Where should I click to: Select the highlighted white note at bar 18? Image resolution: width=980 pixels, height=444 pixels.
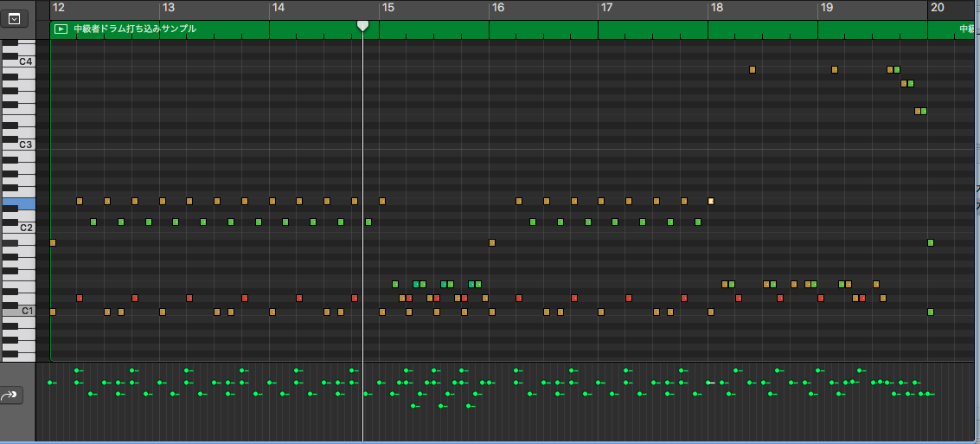pyautogui.click(x=711, y=202)
